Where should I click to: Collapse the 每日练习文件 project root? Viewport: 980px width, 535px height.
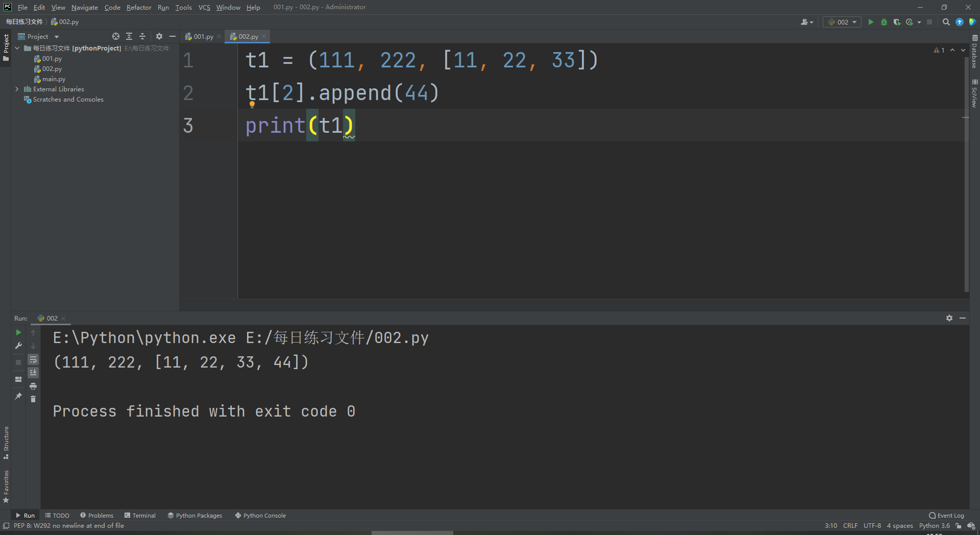(x=17, y=48)
